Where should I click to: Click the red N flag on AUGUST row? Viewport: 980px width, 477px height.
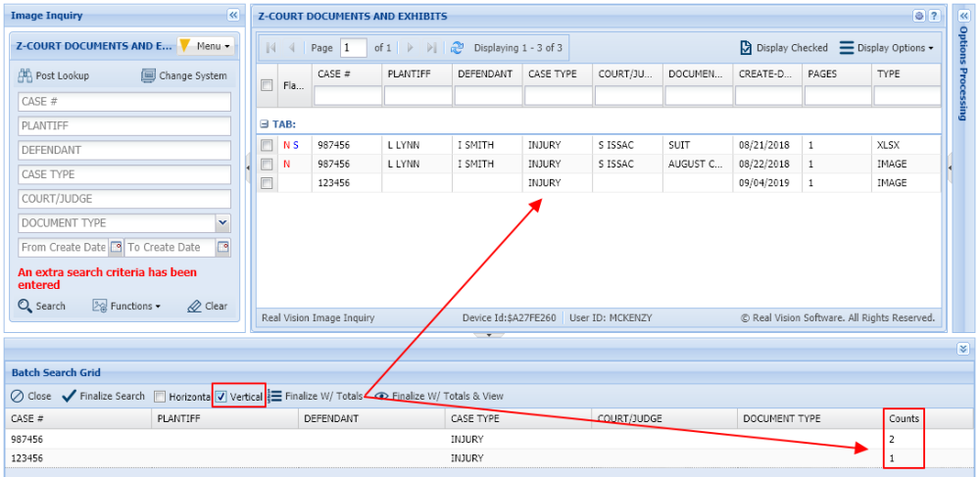287,165
